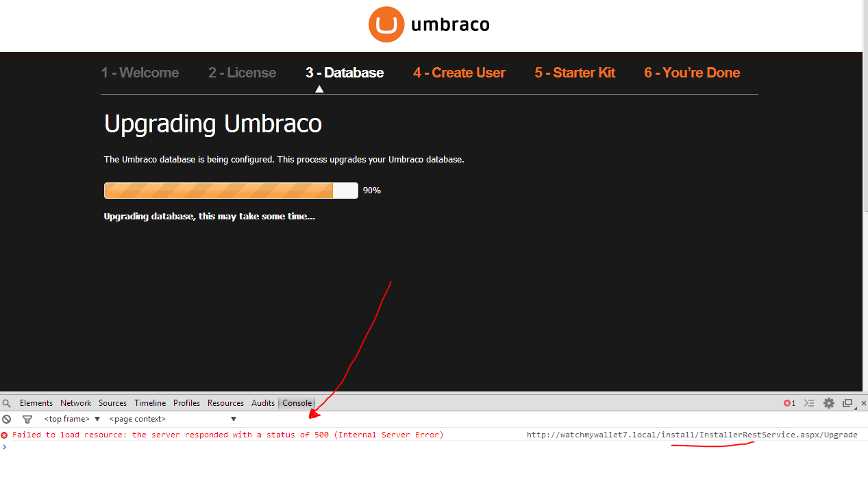Select step 3 - Database
This screenshot has width=868, height=484.
point(345,73)
